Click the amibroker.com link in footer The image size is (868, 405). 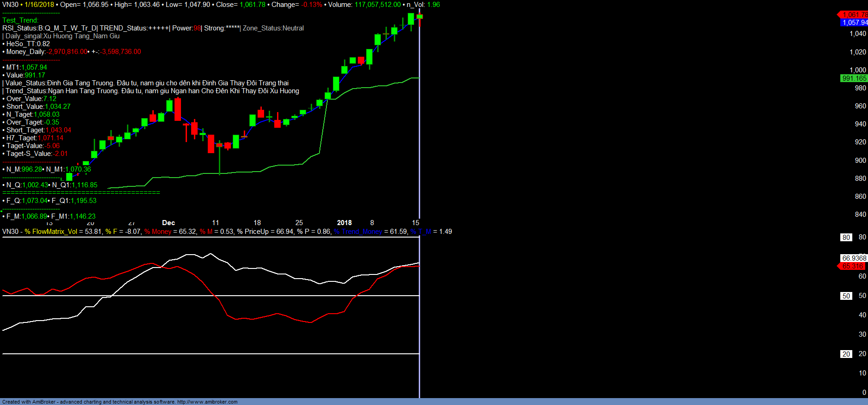207,402
